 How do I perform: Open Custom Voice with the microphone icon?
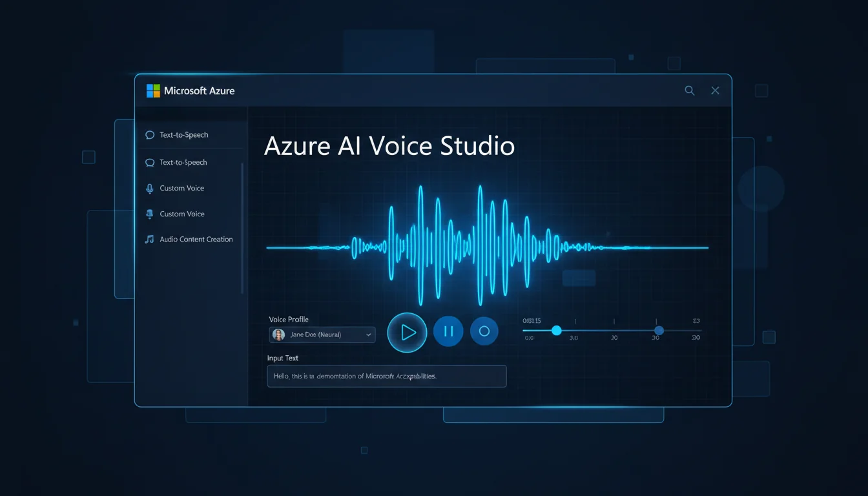[174, 188]
